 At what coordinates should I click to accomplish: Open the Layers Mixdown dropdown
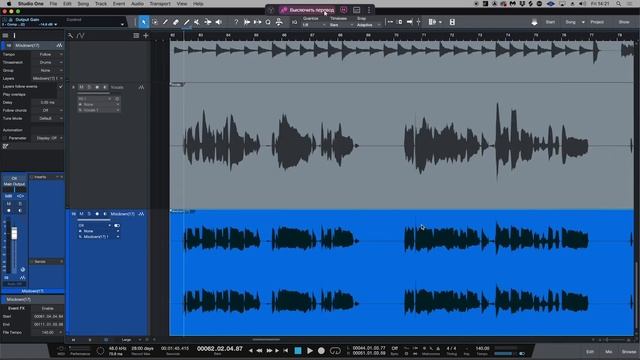click(48, 78)
